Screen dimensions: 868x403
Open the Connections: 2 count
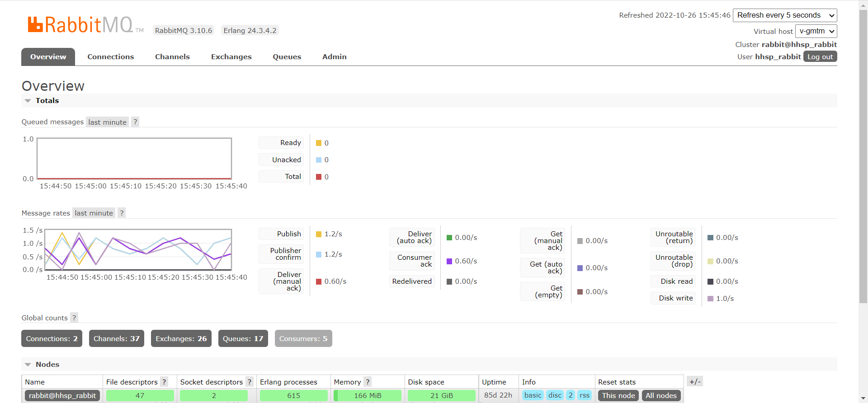point(52,338)
